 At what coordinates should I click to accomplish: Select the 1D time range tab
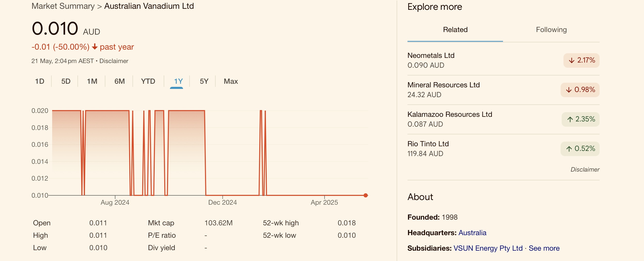coord(40,81)
